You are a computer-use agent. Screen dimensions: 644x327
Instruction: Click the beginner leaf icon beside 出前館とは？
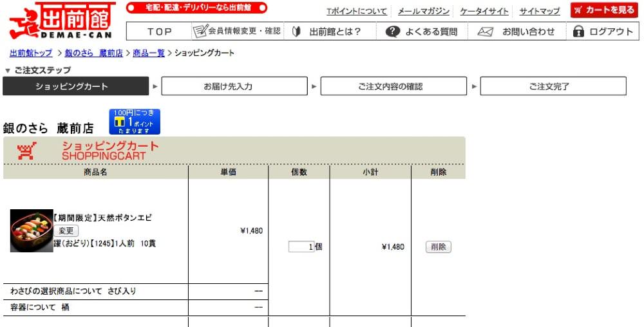pos(296,32)
